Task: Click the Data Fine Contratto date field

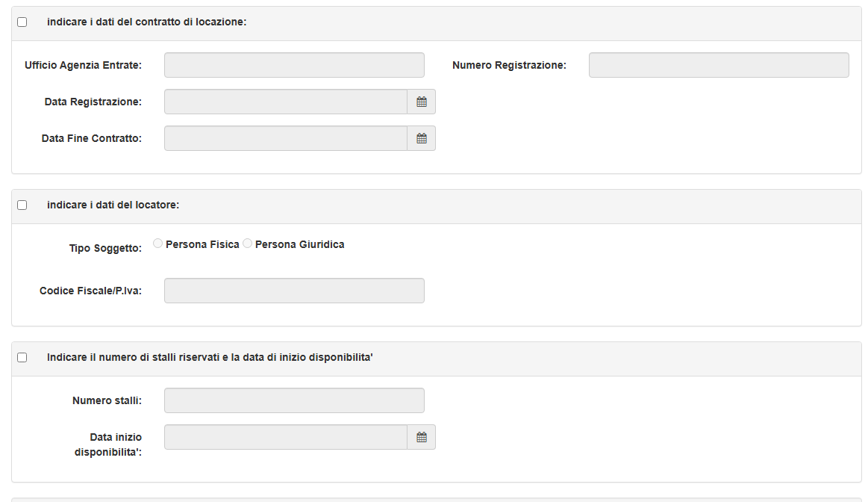Action: (285, 138)
